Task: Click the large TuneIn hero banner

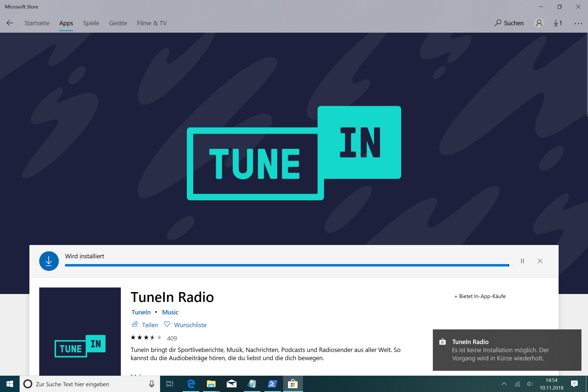Action: (294, 153)
